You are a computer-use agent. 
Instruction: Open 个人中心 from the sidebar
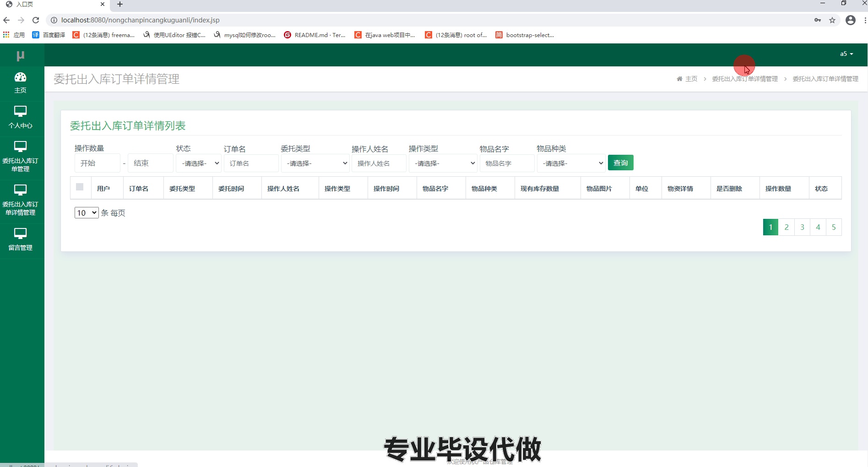coord(20,117)
